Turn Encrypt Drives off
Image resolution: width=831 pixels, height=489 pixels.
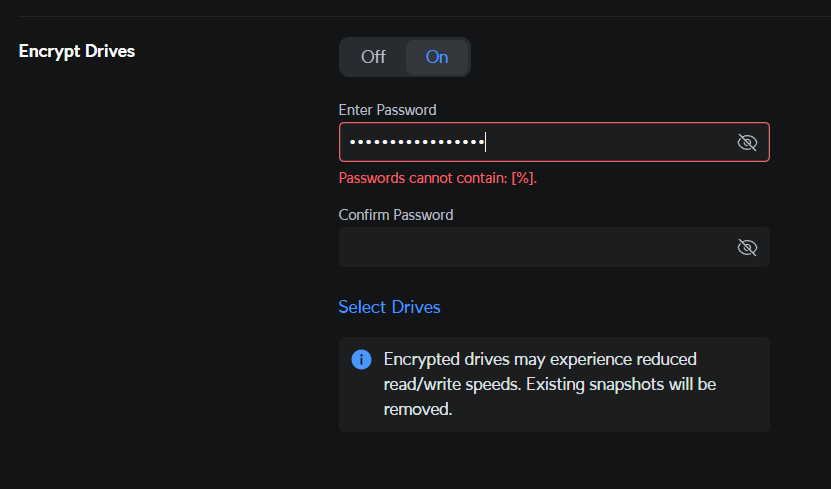click(x=373, y=57)
